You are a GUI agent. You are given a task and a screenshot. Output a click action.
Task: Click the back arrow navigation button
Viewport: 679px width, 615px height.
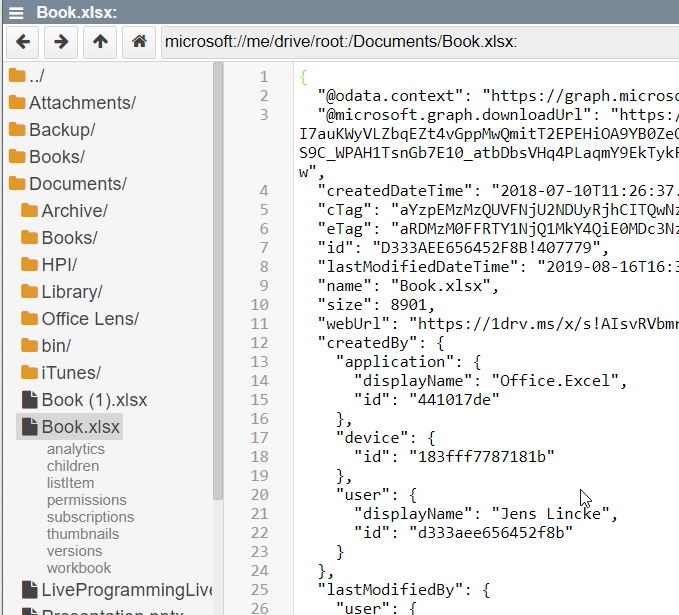(23, 42)
